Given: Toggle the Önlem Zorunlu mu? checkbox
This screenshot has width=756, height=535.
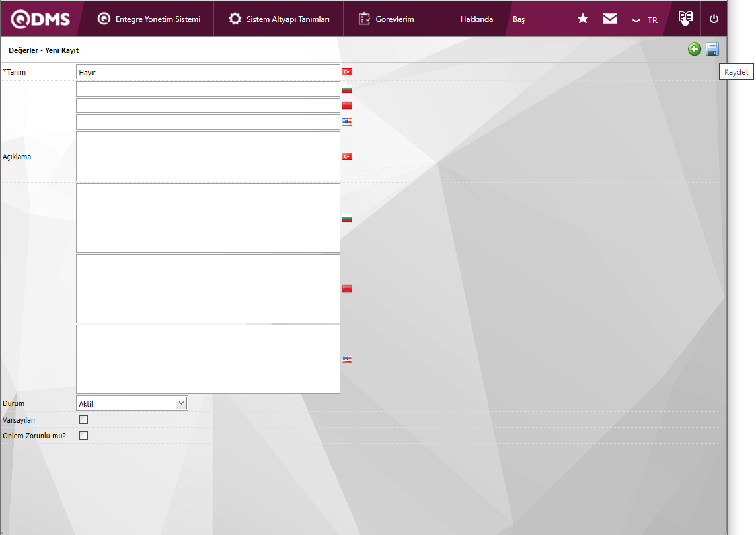Looking at the screenshot, I should coord(83,436).
